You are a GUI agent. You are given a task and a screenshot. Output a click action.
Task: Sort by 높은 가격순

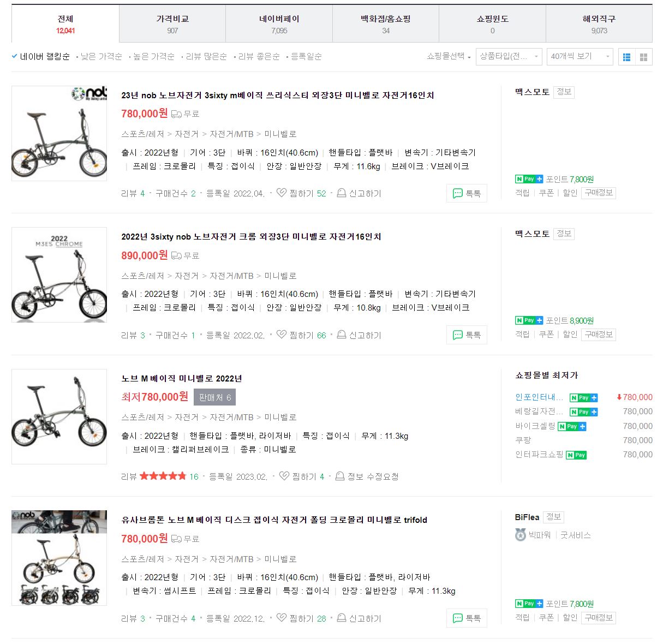pyautogui.click(x=154, y=56)
